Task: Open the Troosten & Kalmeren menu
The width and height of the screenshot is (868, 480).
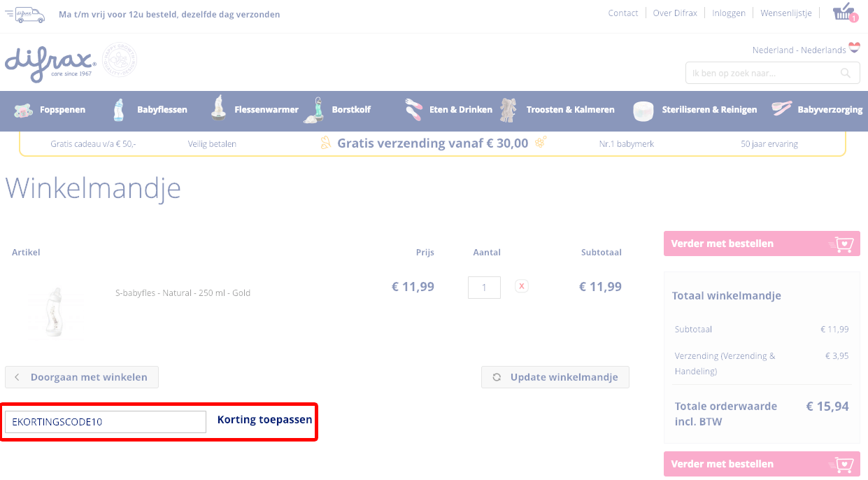Action: [569, 110]
